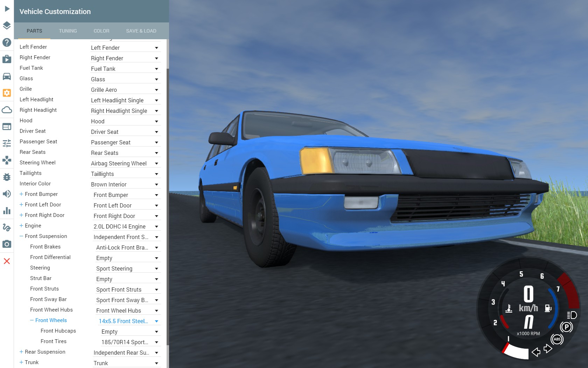The height and width of the screenshot is (368, 588).
Task: Open the 185/70R14 Sport tires dropdown
Action: 131,342
